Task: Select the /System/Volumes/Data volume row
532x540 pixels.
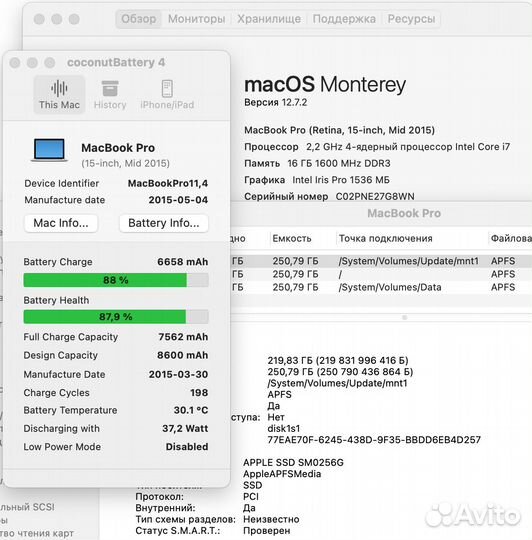Action: (x=380, y=287)
